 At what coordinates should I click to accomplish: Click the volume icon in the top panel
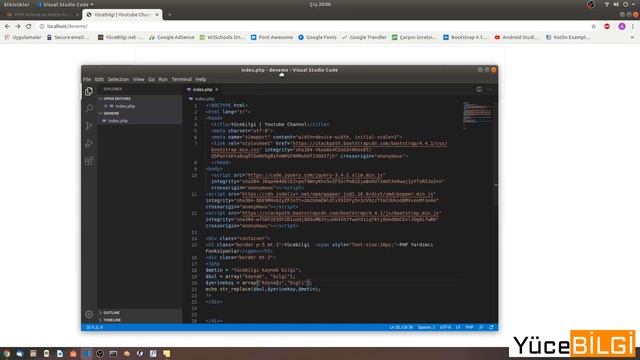[x=616, y=4]
